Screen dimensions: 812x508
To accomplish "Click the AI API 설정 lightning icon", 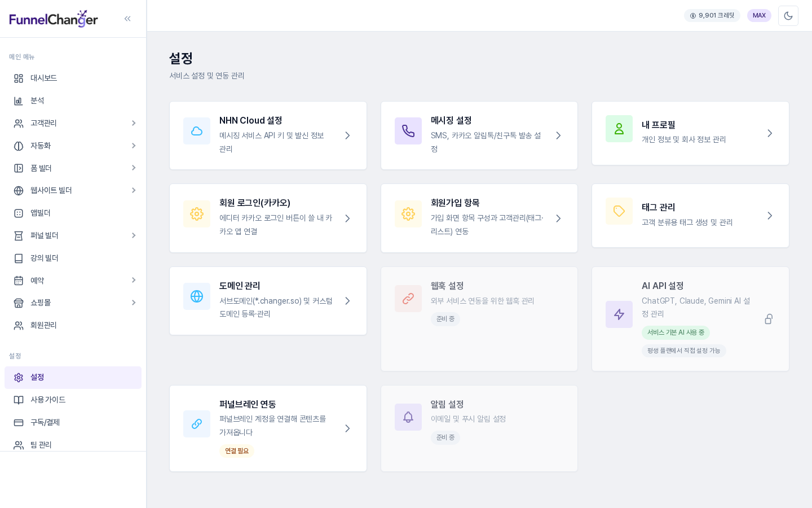I will tap(619, 314).
